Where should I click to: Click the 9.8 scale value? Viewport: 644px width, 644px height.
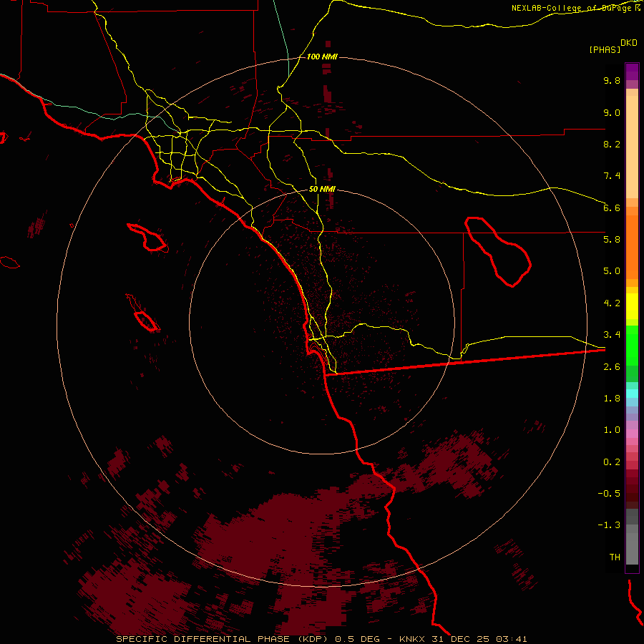point(612,80)
